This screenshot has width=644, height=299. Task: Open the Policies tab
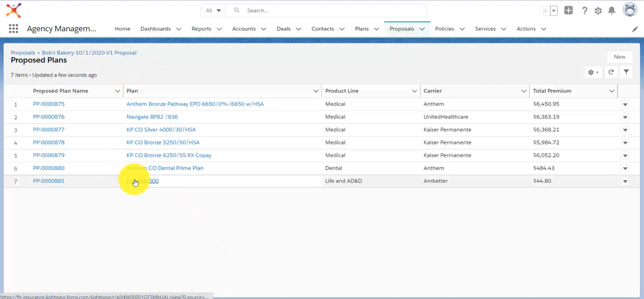tap(445, 29)
